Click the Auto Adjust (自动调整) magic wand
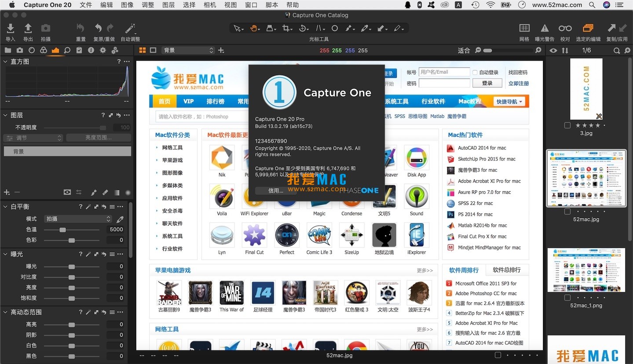This screenshot has height=364, width=633. [x=130, y=29]
